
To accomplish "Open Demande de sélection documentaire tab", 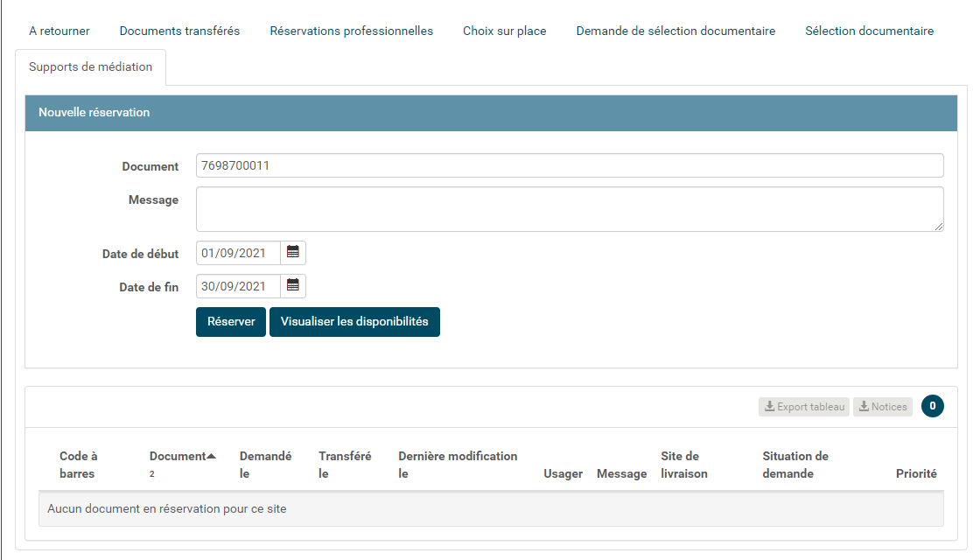I will tap(675, 31).
